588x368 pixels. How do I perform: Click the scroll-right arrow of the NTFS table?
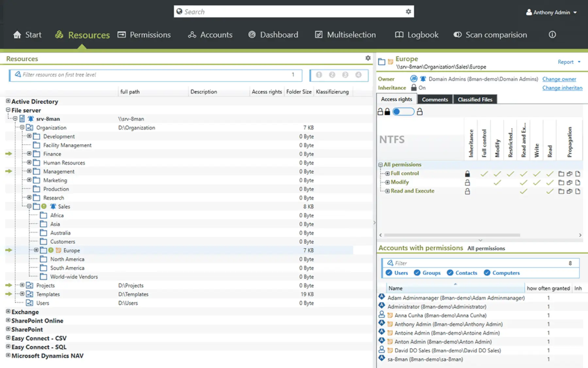(x=580, y=235)
